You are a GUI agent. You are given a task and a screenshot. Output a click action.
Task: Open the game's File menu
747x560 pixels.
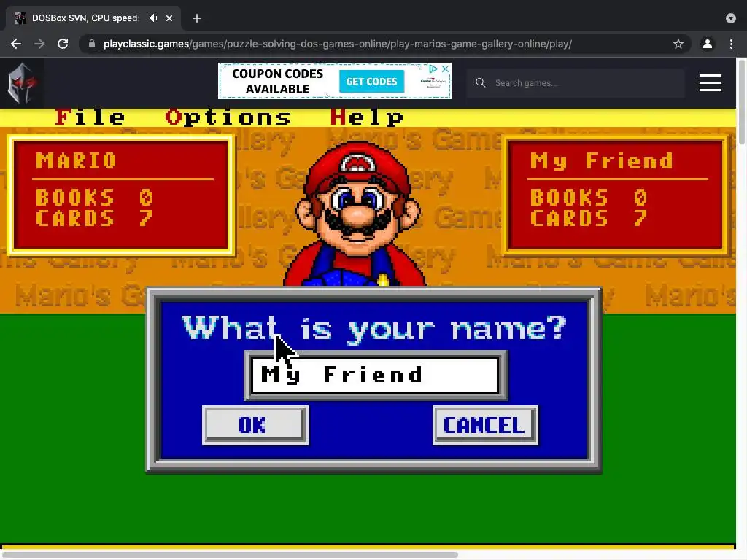point(90,117)
